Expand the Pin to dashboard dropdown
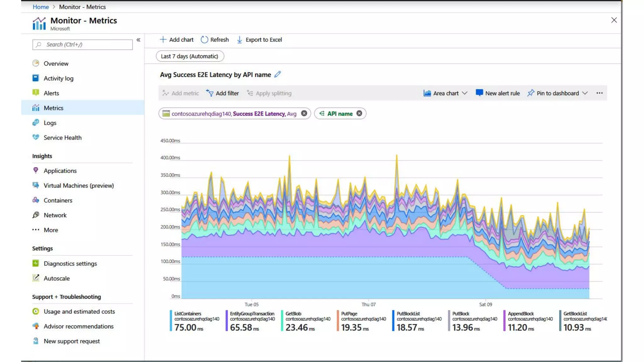The width and height of the screenshot is (644, 362). pyautogui.click(x=585, y=93)
